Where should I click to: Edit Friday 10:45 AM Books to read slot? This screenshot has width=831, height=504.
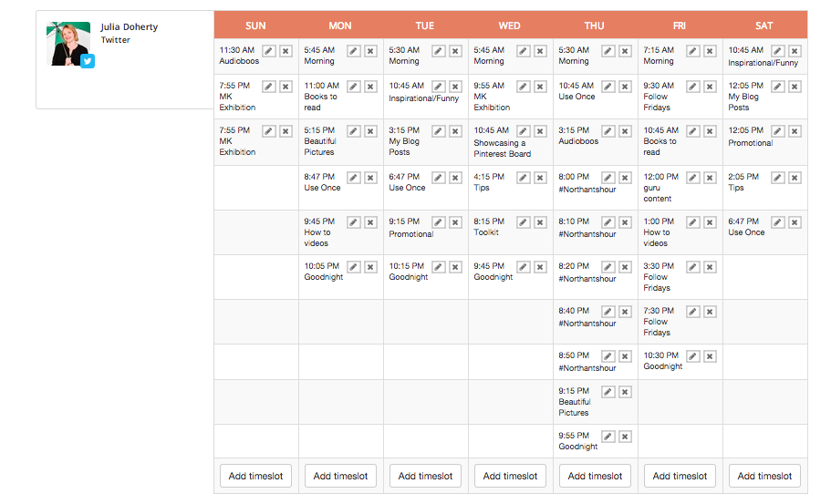[x=692, y=130]
